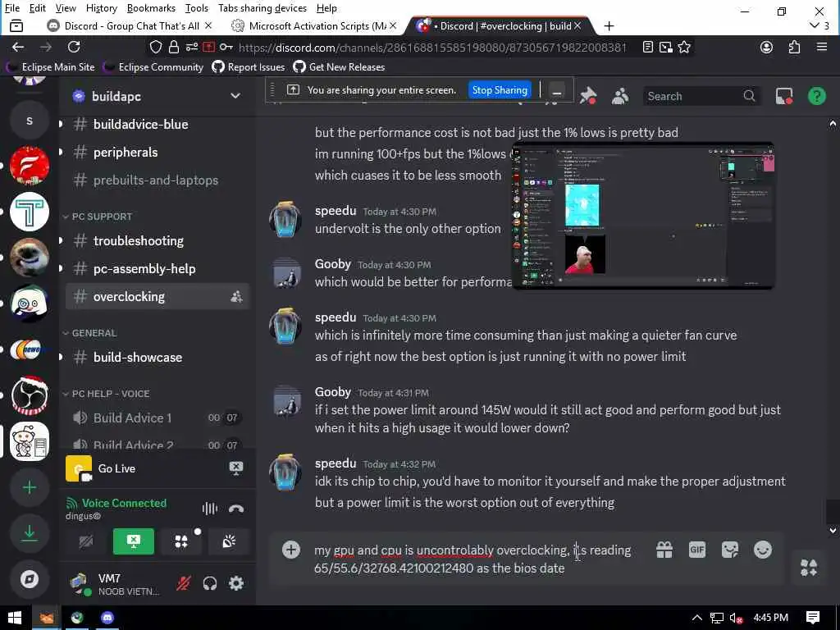This screenshot has width=840, height=630.
Task: Bookmark this page with the star
Action: [684, 47]
